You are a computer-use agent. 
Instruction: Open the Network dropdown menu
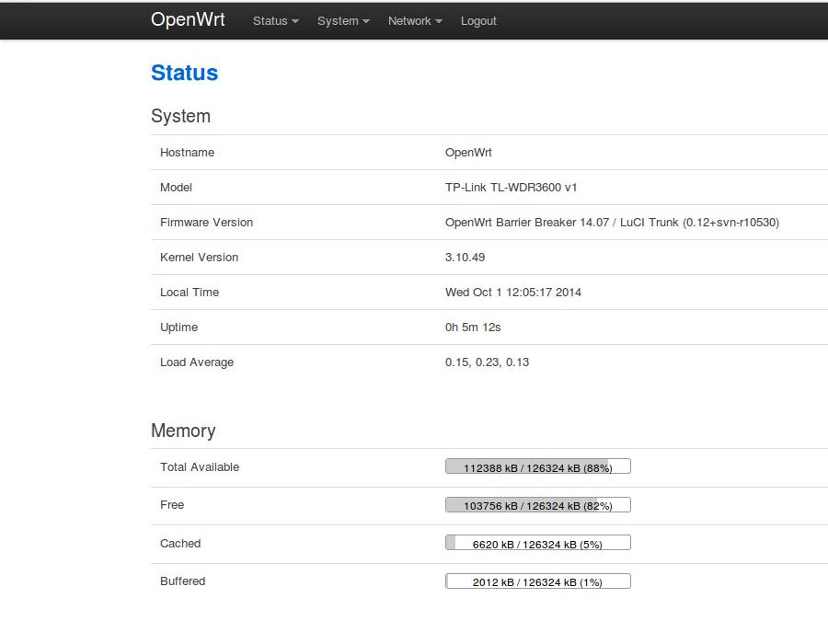[408, 20]
